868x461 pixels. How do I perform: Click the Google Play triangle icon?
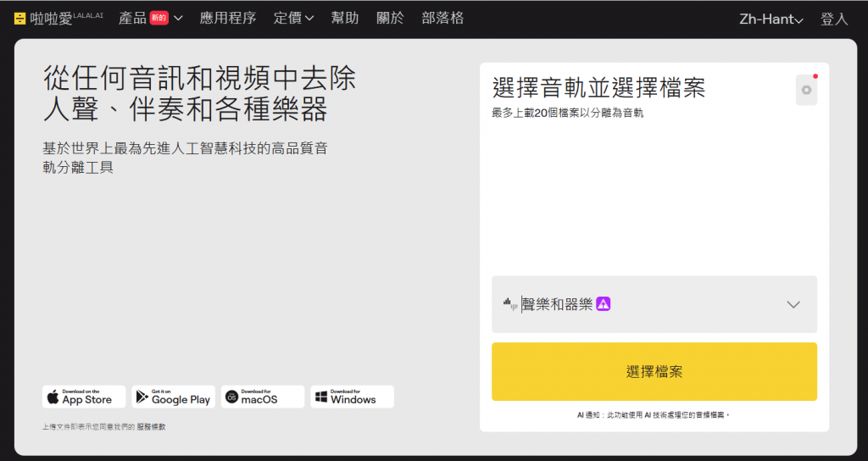(x=142, y=397)
